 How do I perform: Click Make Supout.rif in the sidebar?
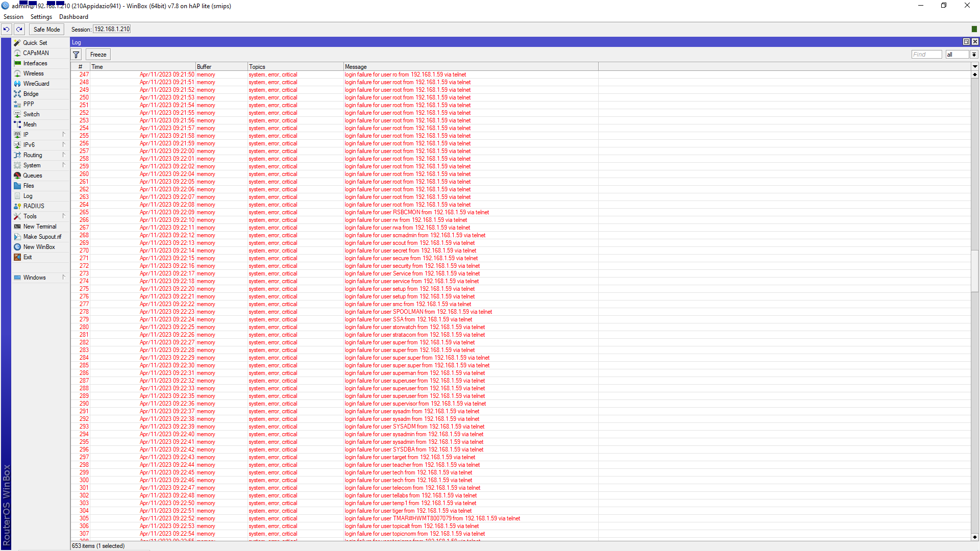click(43, 236)
